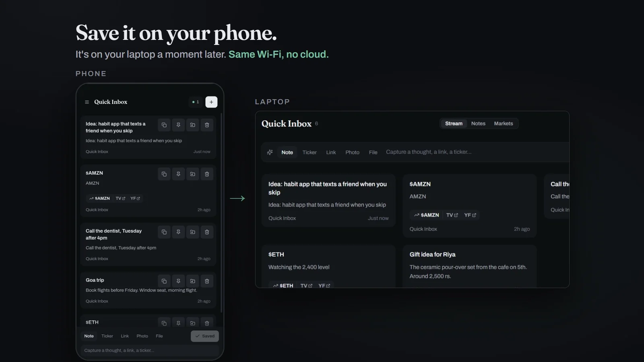This screenshot has width=644, height=362.
Task: Select Link type in phone bottom bar
Action: 125,336
